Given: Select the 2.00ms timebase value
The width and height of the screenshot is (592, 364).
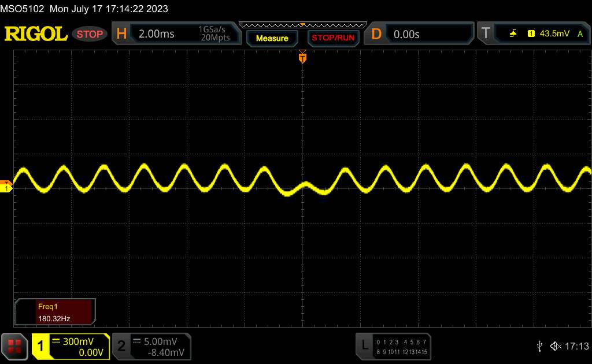Looking at the screenshot, I should tap(156, 34).
